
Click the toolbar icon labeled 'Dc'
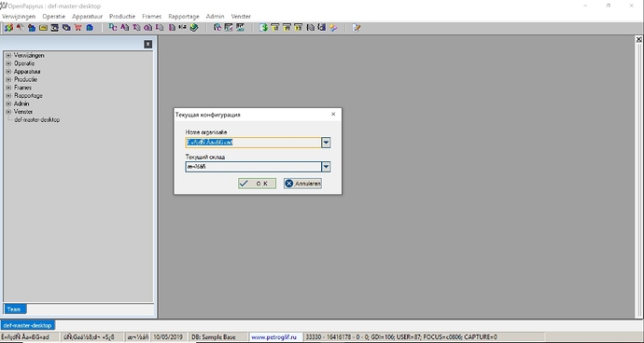click(x=113, y=27)
